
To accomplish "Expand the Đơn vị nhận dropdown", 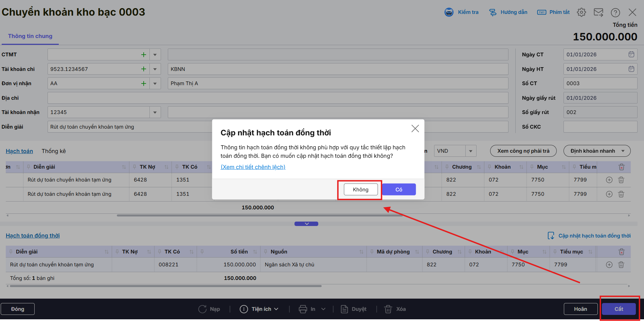I will (x=155, y=83).
